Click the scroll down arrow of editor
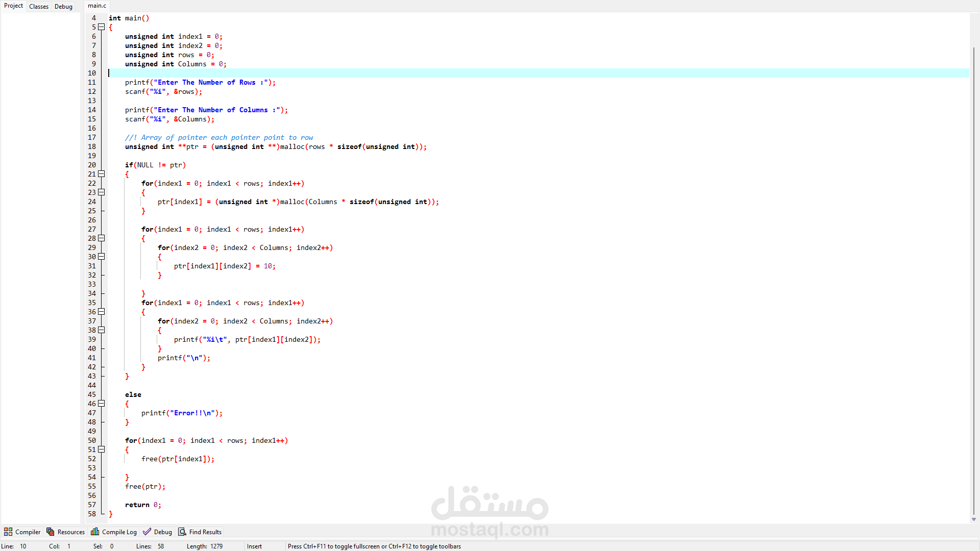980x551 pixels. (x=974, y=519)
